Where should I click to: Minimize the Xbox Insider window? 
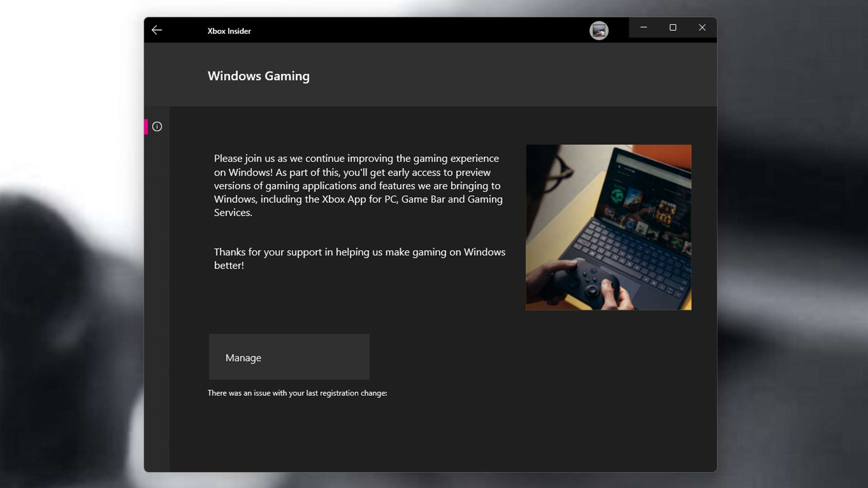643,28
